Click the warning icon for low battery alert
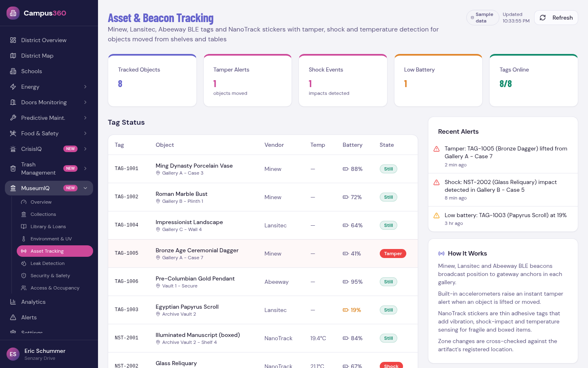This screenshot has width=588, height=368. [437, 215]
